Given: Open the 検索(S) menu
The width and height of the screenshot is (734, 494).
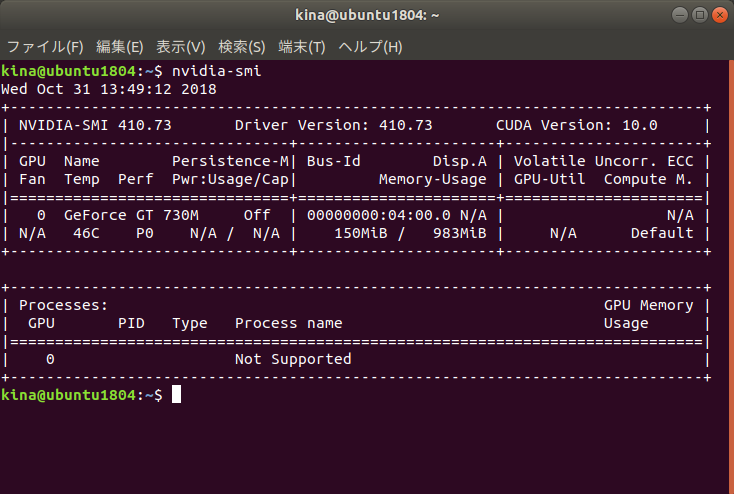Looking at the screenshot, I should 242,47.
